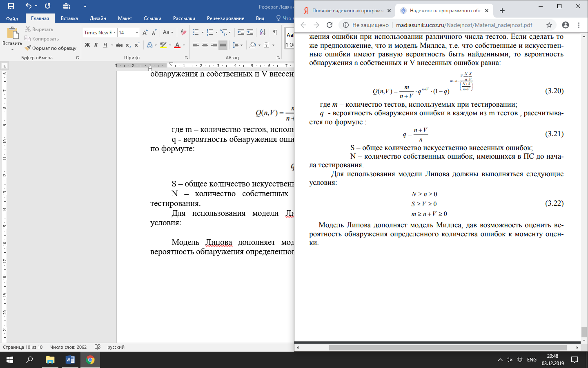Open a new tab in Chrome
The height and width of the screenshot is (368, 588).
tap(502, 11)
